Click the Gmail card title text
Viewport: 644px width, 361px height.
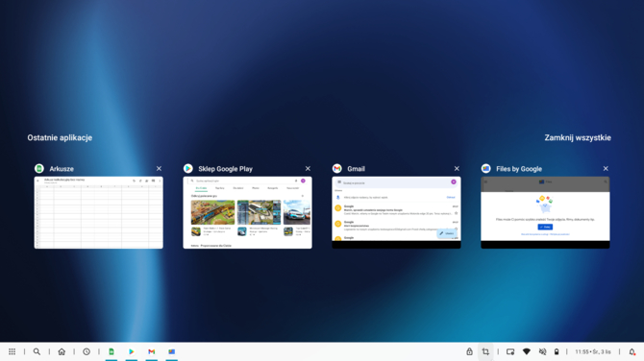tap(356, 169)
